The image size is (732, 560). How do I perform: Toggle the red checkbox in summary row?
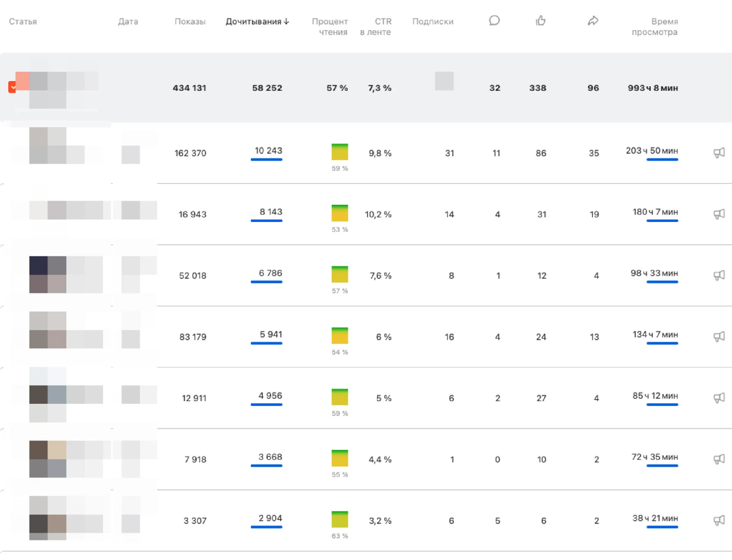point(12,87)
